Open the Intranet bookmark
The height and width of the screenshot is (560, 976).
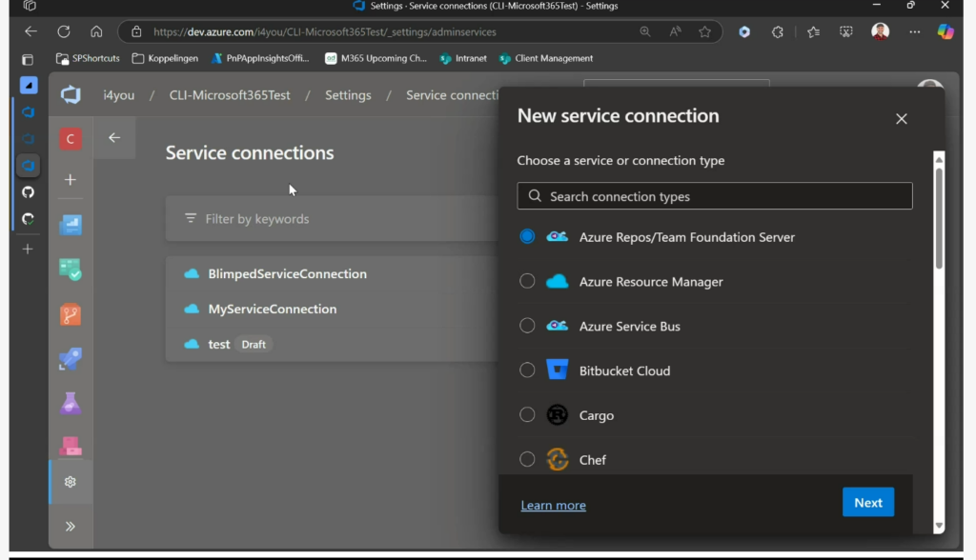point(463,58)
